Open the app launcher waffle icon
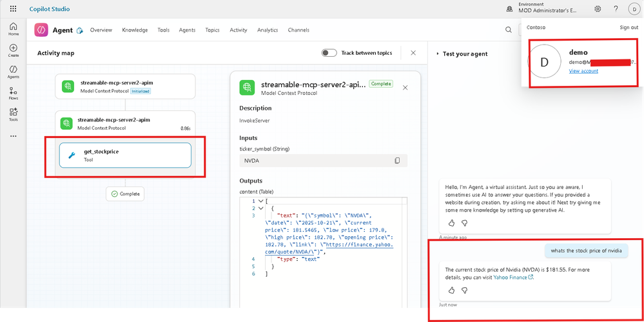Viewport: 644px width, 322px height. 13,8
